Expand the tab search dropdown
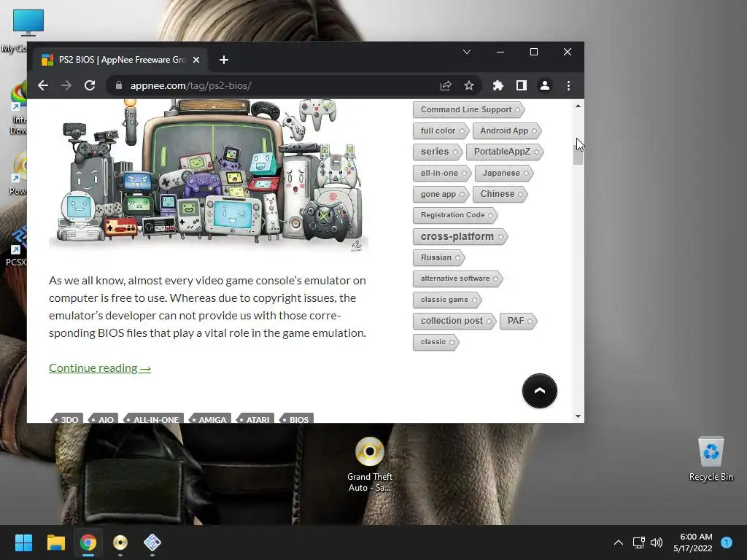Screen dimensions: 747x560 pos(467,52)
